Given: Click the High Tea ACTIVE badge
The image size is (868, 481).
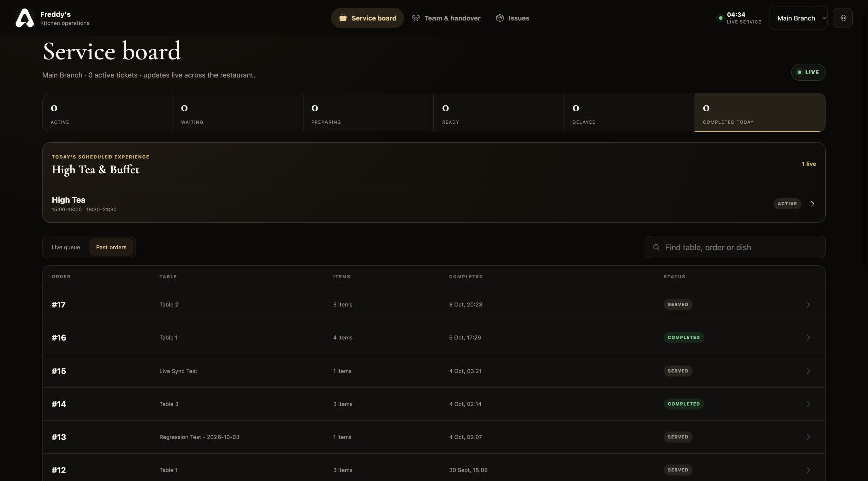Looking at the screenshot, I should tap(787, 204).
